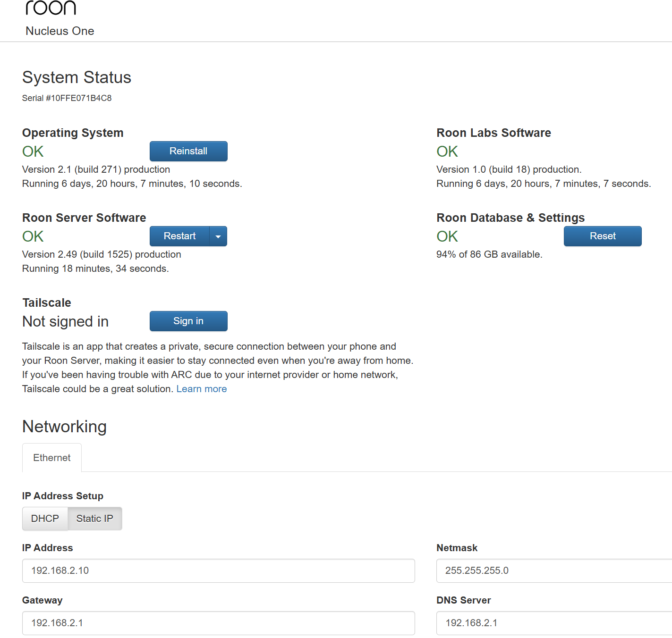Open the Restart button dropdown arrow

[x=218, y=236]
